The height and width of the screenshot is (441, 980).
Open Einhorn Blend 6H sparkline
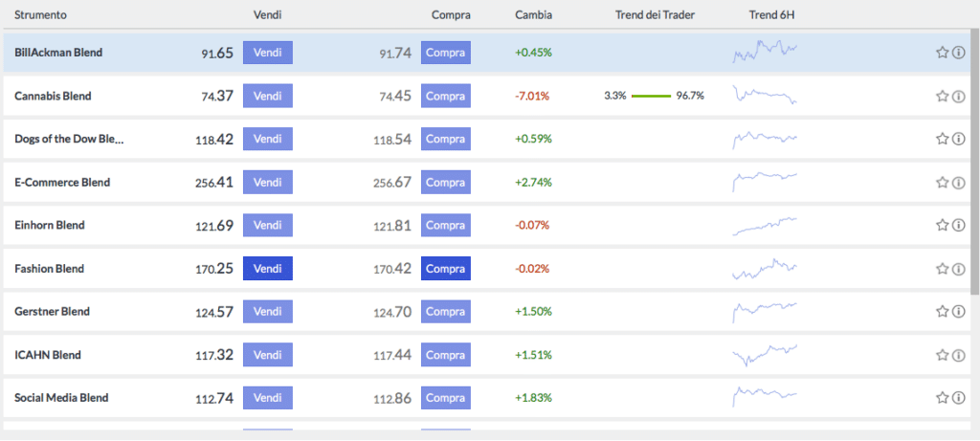(x=765, y=226)
